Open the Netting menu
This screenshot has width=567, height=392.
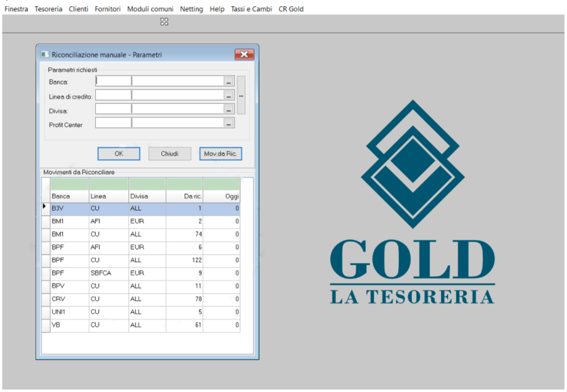(192, 9)
